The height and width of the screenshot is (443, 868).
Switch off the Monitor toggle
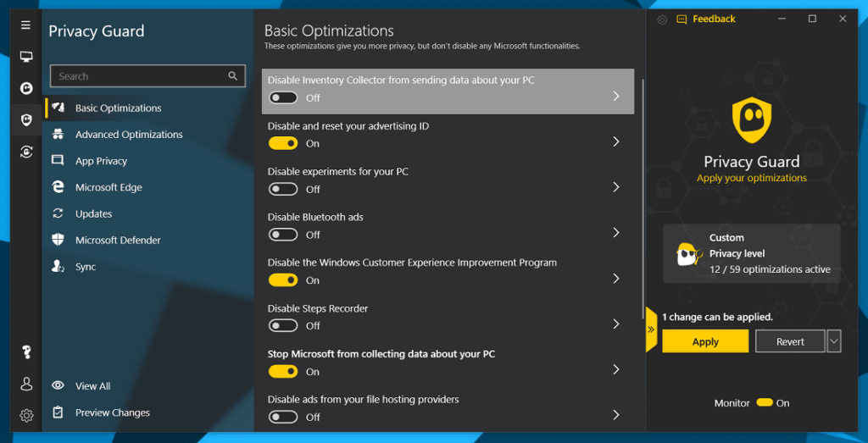coord(765,402)
